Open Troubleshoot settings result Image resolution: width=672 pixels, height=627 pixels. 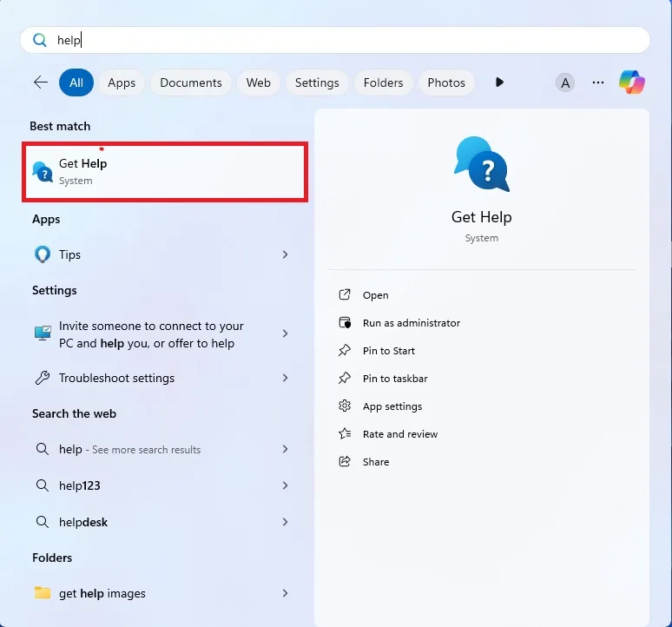161,378
